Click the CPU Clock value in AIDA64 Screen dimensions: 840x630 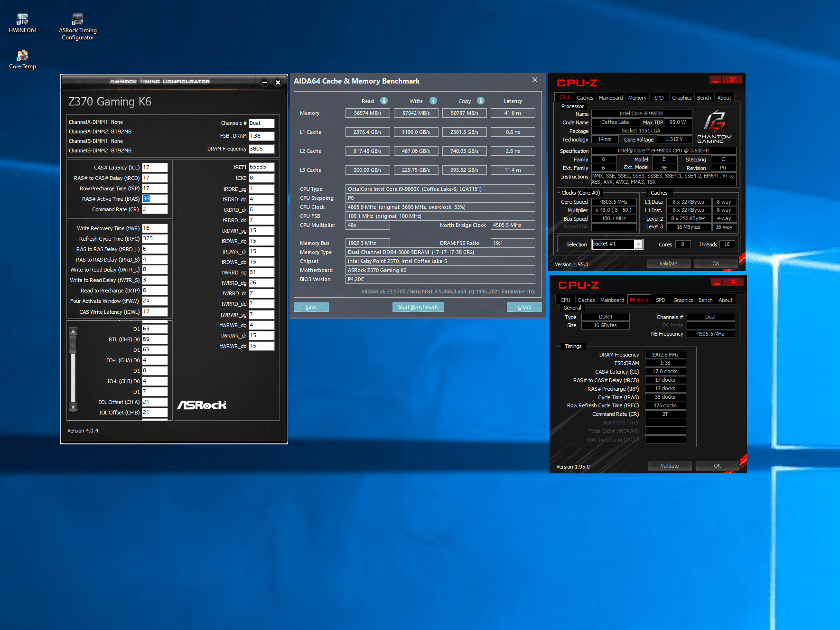tap(440, 207)
